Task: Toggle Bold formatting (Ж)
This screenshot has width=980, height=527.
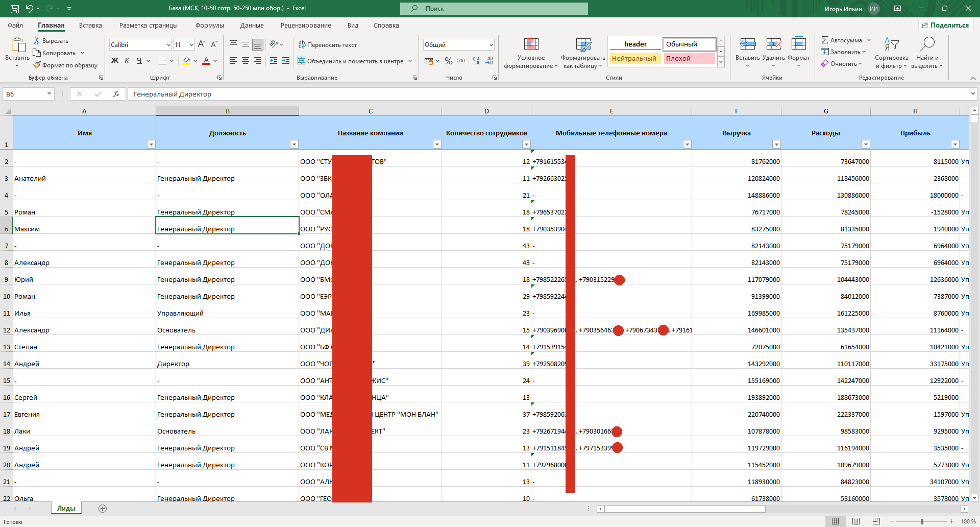Action: (115, 61)
